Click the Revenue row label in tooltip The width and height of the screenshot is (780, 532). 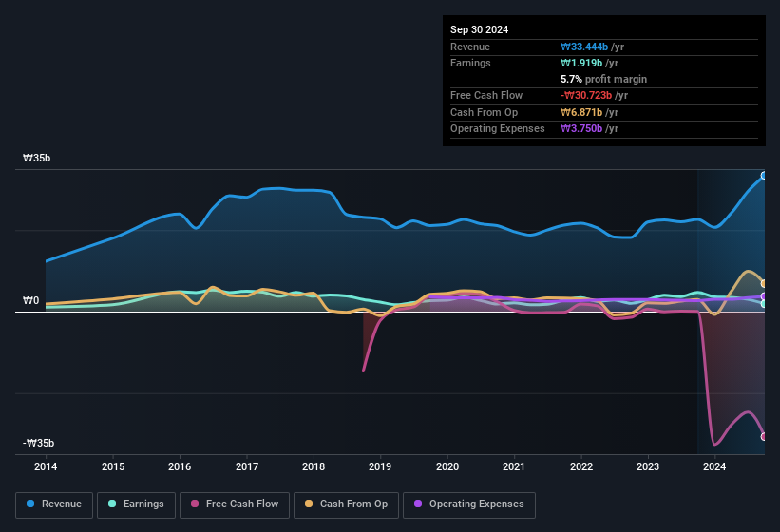pos(470,47)
